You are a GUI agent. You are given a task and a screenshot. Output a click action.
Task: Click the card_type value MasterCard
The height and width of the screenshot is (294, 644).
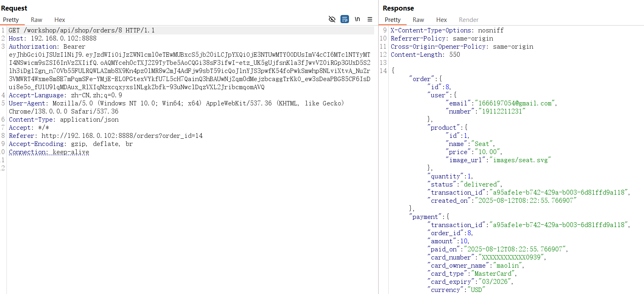click(493, 274)
